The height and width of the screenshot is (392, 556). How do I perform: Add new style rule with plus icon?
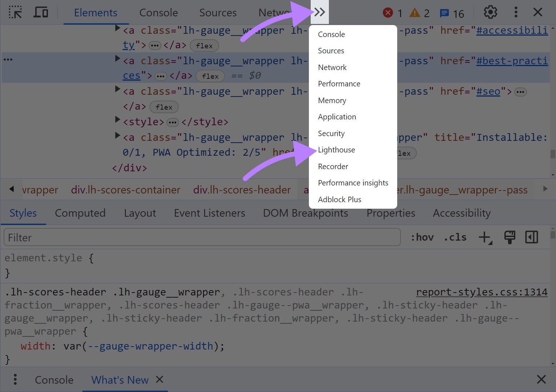[x=485, y=238]
